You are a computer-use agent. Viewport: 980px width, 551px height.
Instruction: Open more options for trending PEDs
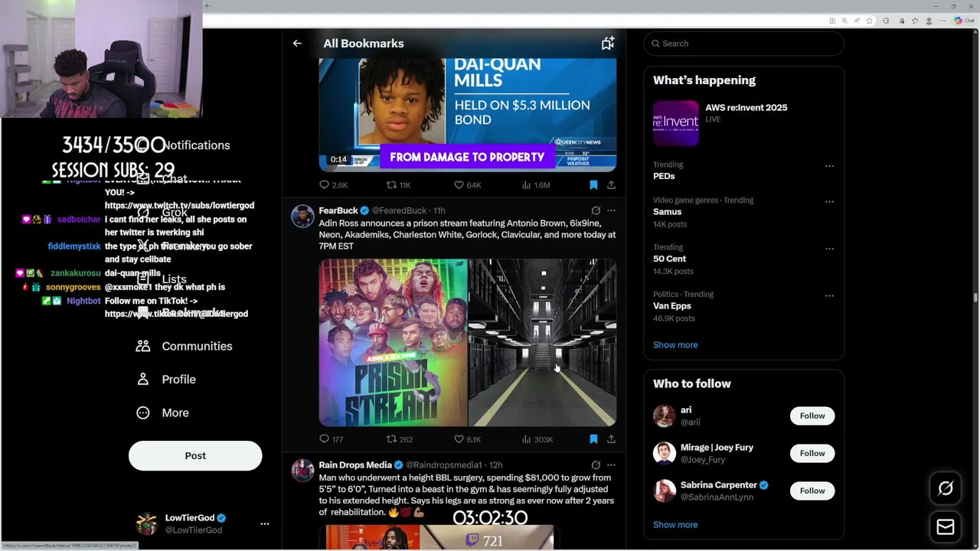pos(829,166)
